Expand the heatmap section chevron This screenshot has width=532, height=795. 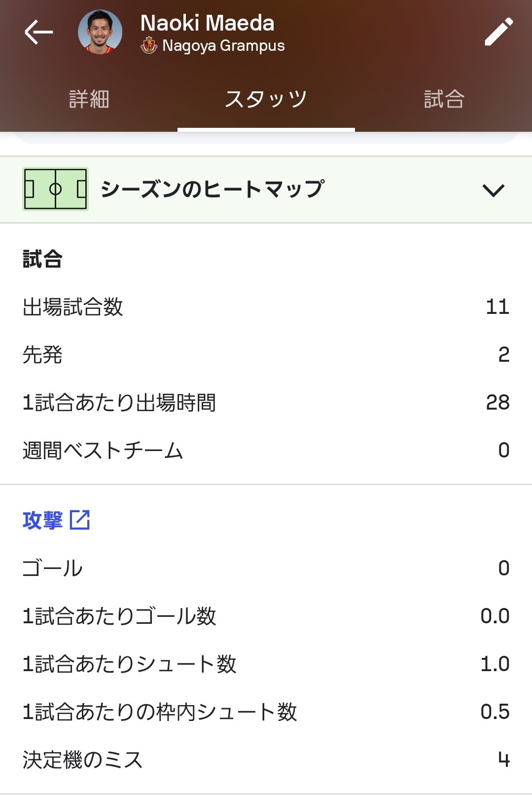[x=493, y=190]
